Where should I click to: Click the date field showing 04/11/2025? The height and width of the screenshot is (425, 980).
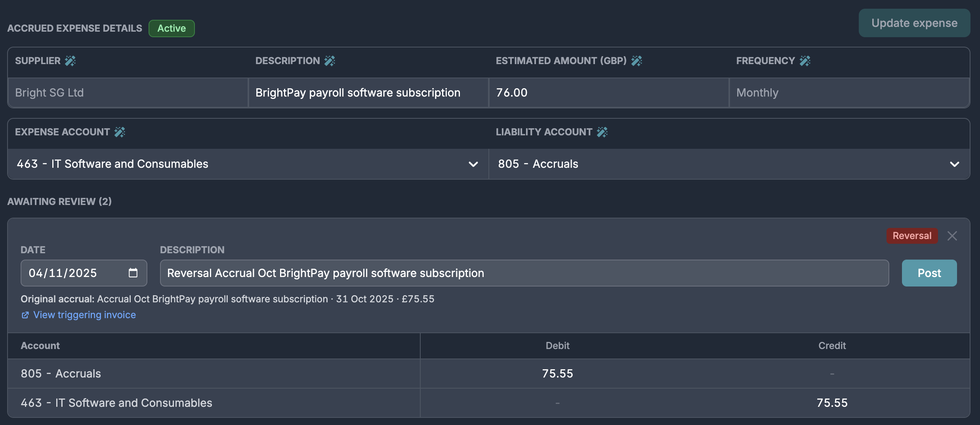point(84,273)
